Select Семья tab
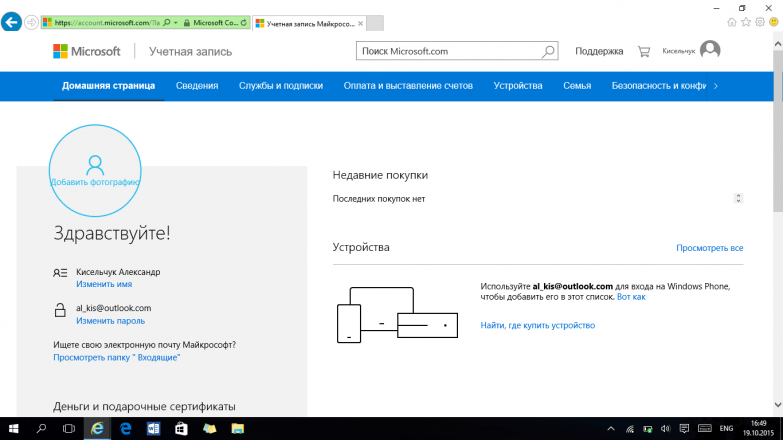This screenshot has width=783, height=440. tap(577, 86)
